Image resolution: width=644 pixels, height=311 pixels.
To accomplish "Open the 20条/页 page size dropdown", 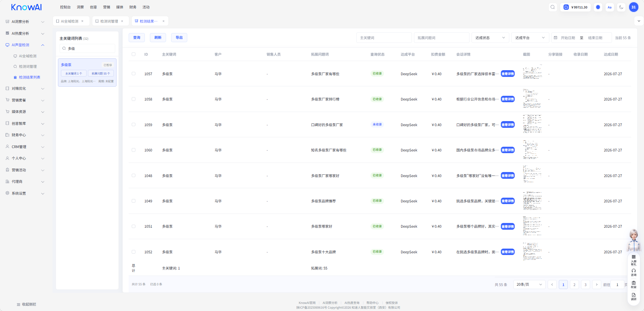I will click(529, 284).
